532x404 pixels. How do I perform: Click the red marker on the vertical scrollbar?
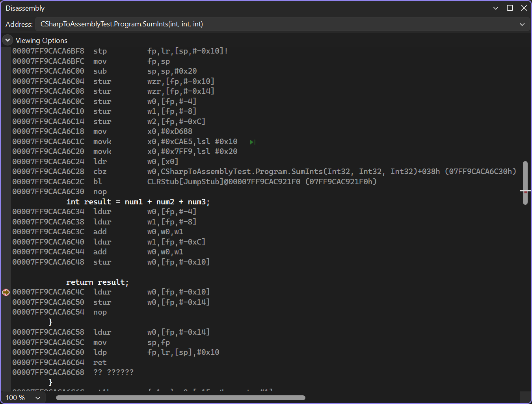click(x=525, y=191)
